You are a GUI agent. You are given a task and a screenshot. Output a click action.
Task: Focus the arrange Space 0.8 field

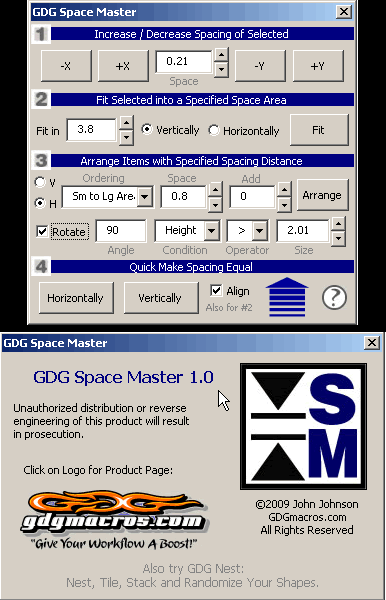click(184, 197)
